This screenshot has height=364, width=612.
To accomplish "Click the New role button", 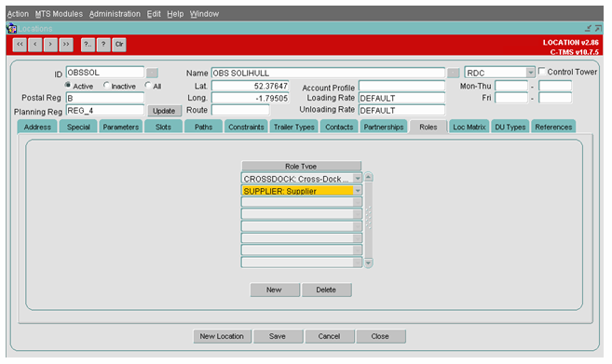I will (x=275, y=290).
